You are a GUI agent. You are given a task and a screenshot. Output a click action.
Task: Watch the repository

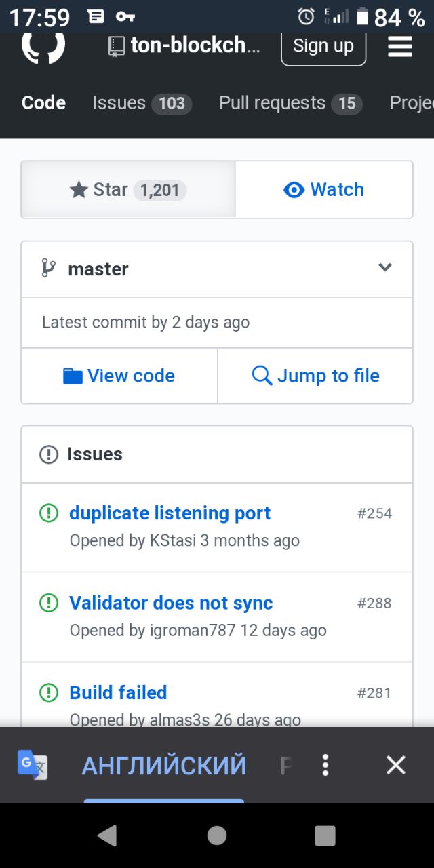tap(324, 190)
